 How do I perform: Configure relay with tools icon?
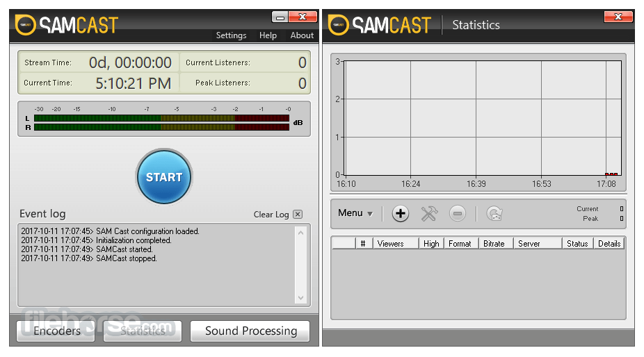click(x=429, y=214)
